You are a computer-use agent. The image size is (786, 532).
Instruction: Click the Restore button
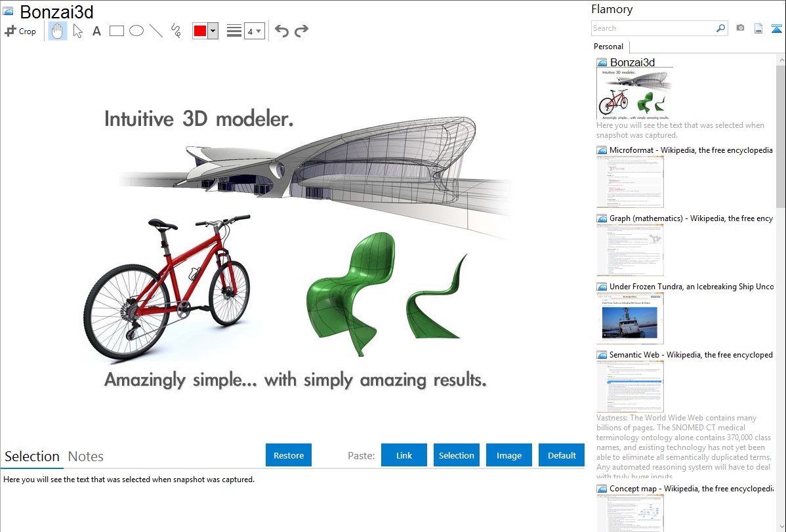[x=289, y=455]
